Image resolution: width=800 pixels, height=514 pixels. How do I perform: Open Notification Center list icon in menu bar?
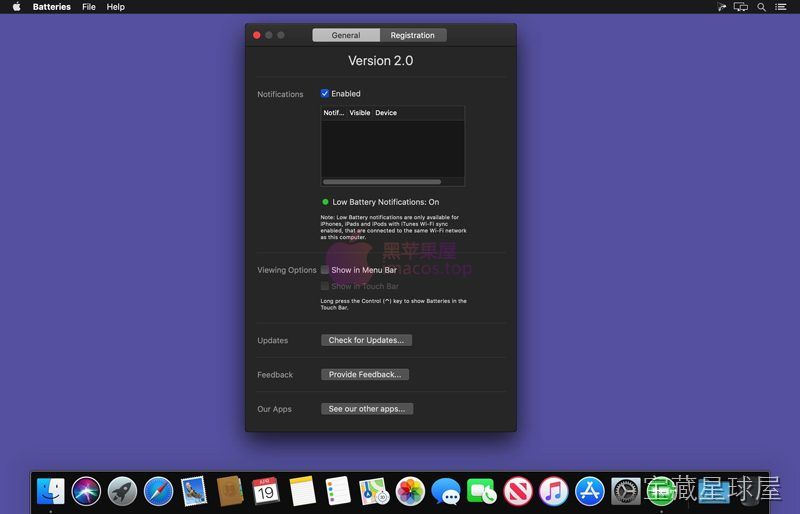pyautogui.click(x=781, y=7)
